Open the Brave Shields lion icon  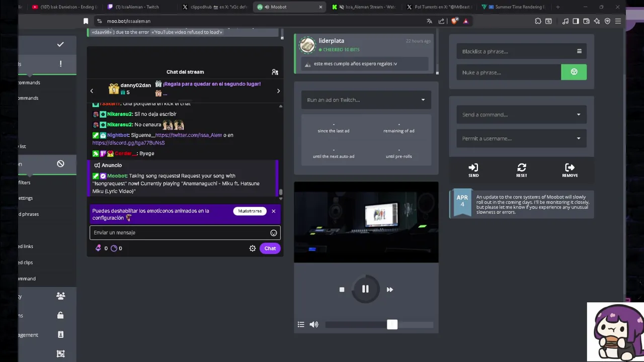tap(455, 21)
